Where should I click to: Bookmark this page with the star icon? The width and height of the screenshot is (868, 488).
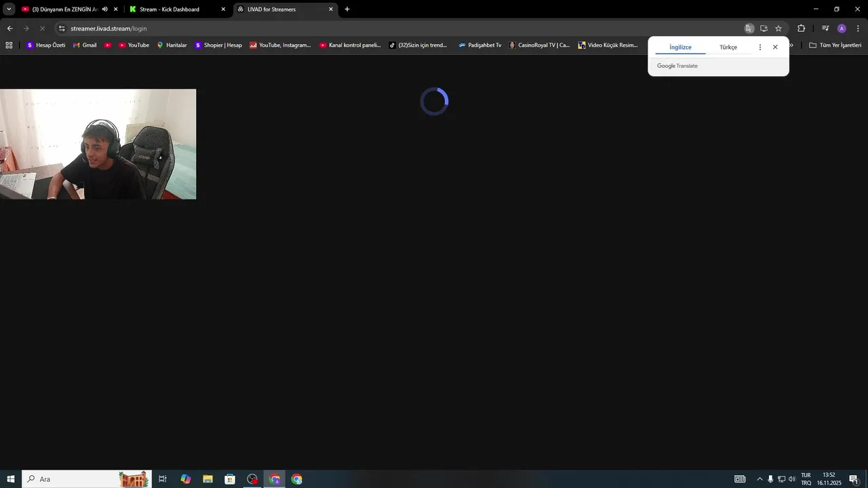[778, 28]
